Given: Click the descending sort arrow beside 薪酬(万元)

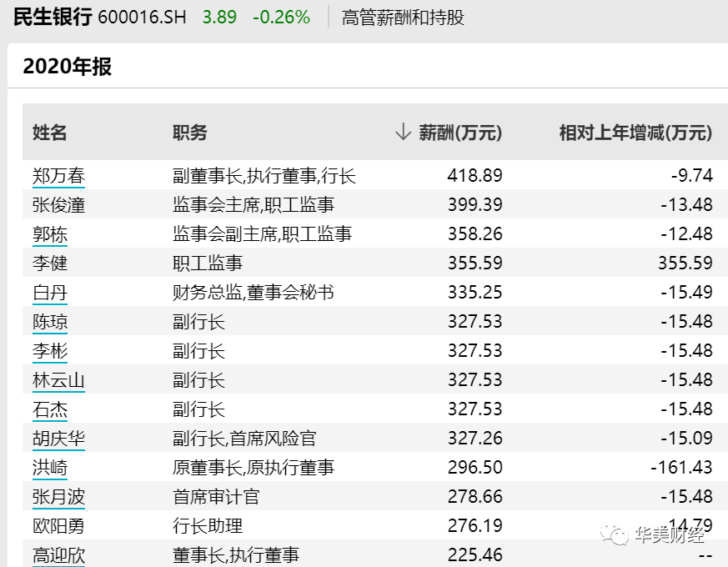Looking at the screenshot, I should [403, 132].
